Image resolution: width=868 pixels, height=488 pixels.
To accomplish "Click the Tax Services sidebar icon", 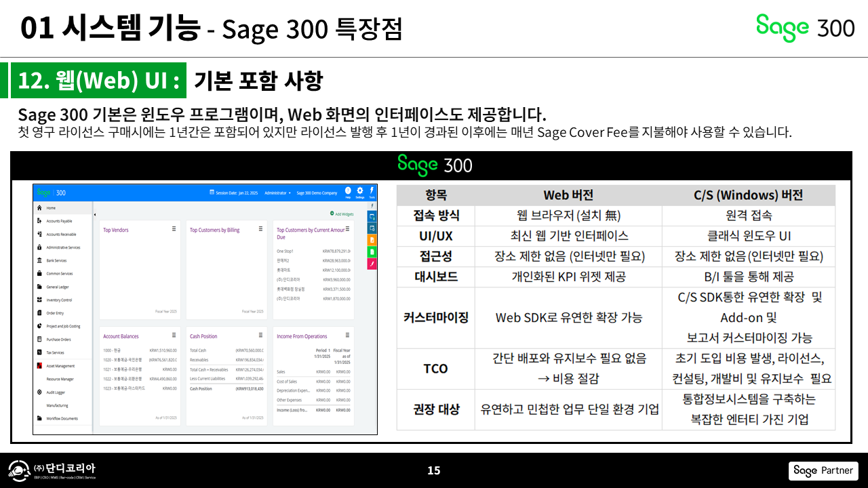I will [39, 352].
